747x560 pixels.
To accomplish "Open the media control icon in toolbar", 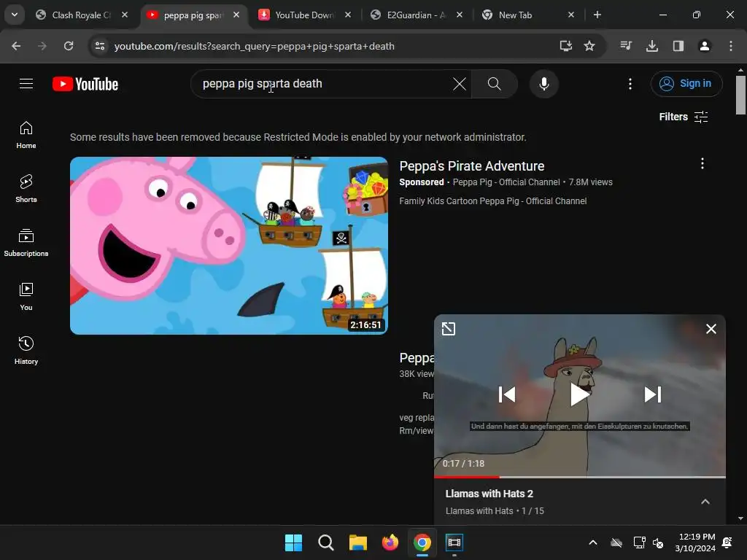I will tap(626, 46).
